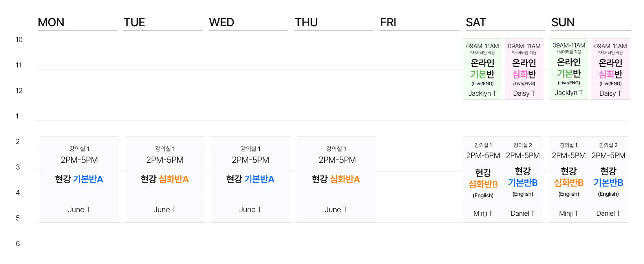The width and height of the screenshot is (644, 264).
Task: Click the 6 o'clock time label
Action: (18, 244)
